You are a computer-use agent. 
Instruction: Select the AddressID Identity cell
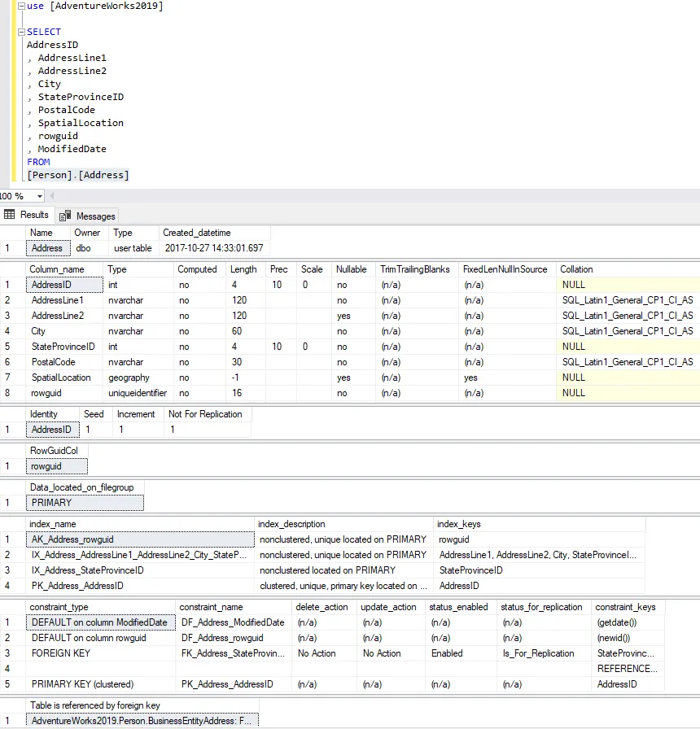point(53,430)
